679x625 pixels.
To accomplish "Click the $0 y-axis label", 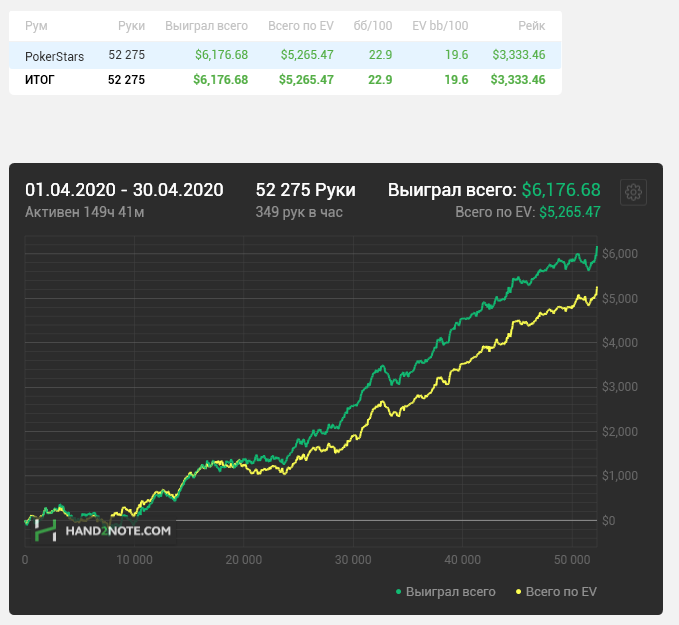I will pyautogui.click(x=608, y=521).
